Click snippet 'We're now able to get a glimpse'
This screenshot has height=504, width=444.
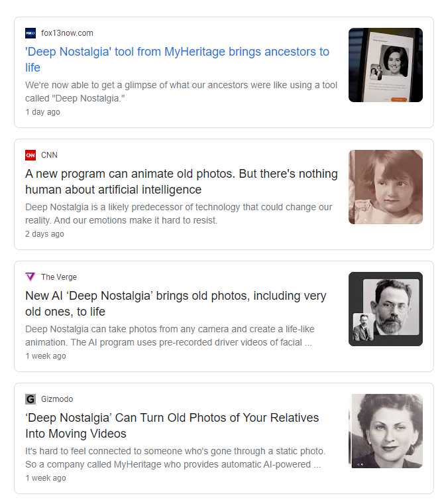point(181,92)
